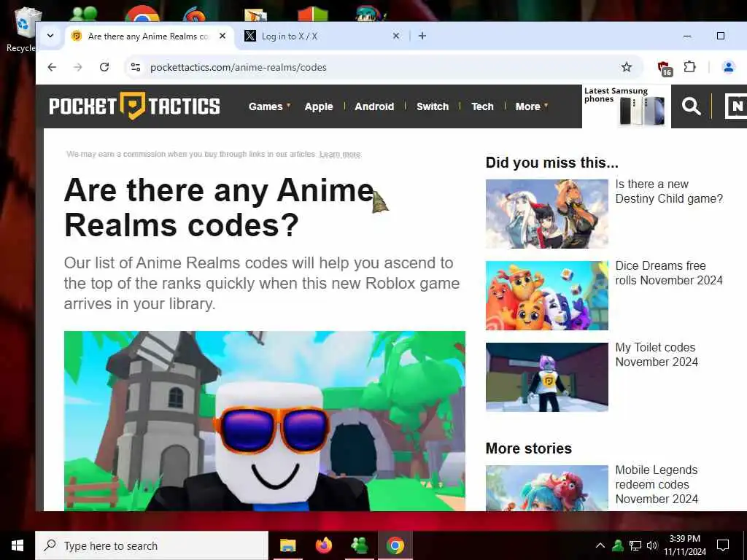Open Is there a new Destiny Child game link

pyautogui.click(x=669, y=192)
